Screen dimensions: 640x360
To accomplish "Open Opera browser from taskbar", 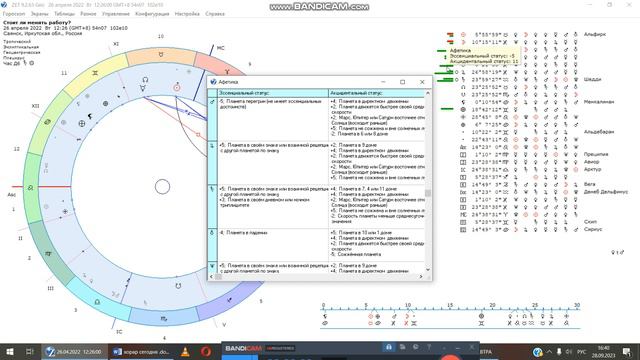I will tap(206, 351).
